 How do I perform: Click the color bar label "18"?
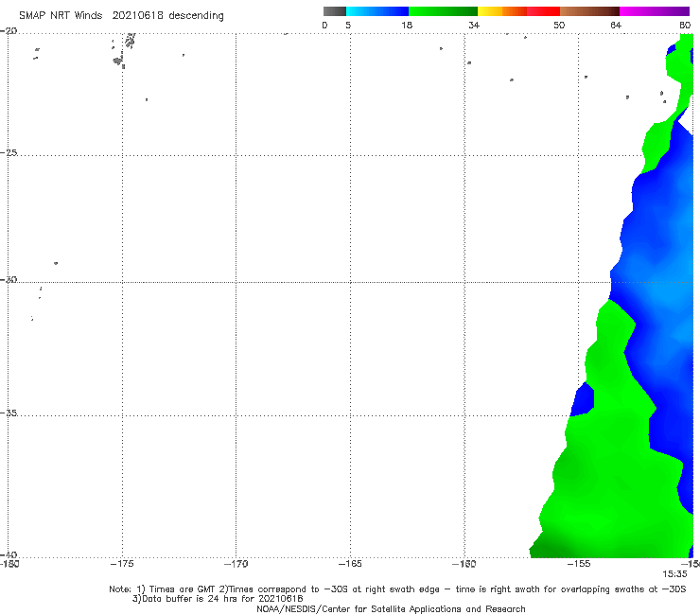coord(407,25)
